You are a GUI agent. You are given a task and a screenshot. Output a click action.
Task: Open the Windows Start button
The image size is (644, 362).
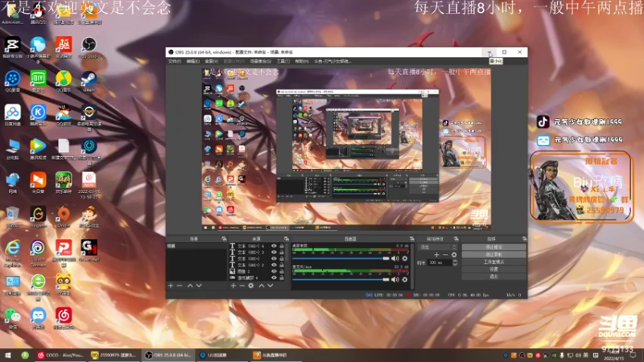click(x=7, y=356)
